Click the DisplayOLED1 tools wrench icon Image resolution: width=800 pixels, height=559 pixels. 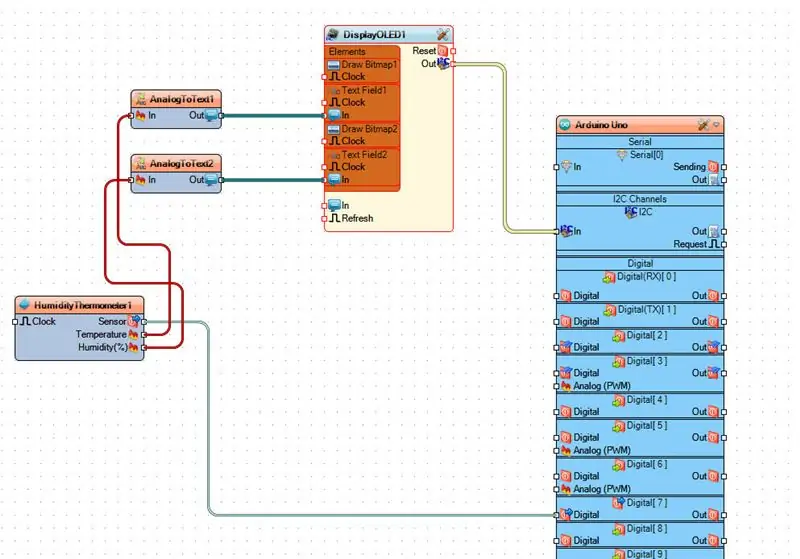pyautogui.click(x=442, y=35)
